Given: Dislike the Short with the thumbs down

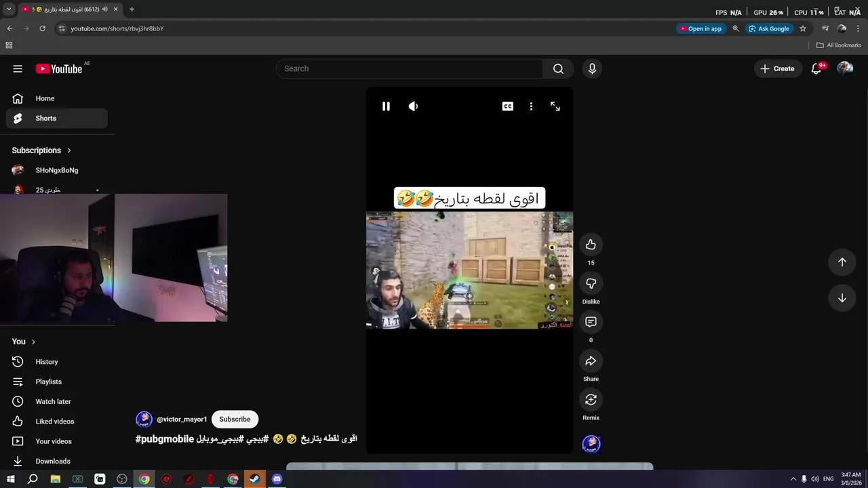Looking at the screenshot, I should pyautogui.click(x=591, y=283).
